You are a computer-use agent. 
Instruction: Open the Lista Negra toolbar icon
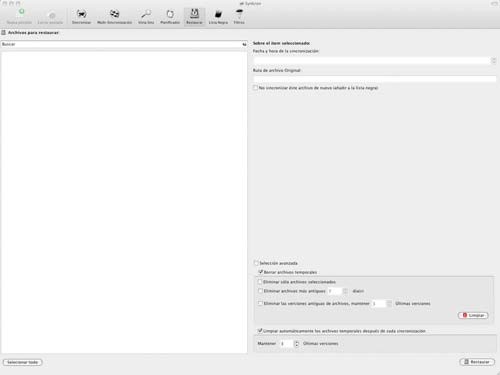218,14
